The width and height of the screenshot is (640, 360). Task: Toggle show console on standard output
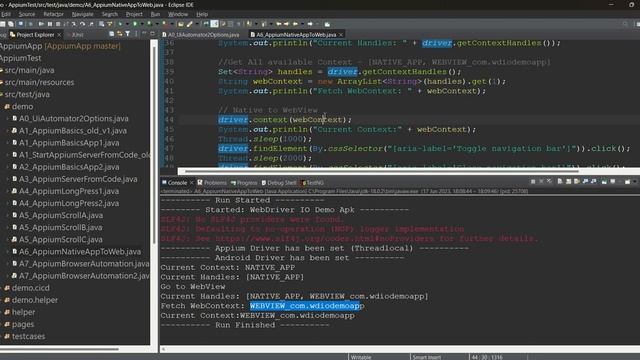585,182
